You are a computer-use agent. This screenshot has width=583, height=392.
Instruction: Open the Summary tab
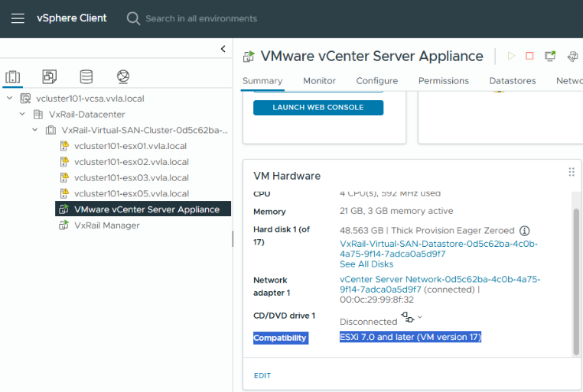[x=262, y=81]
